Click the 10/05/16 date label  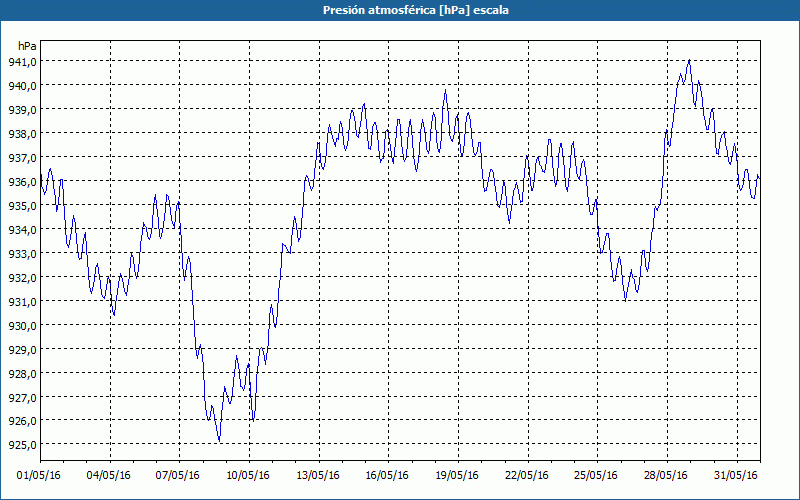click(x=248, y=476)
